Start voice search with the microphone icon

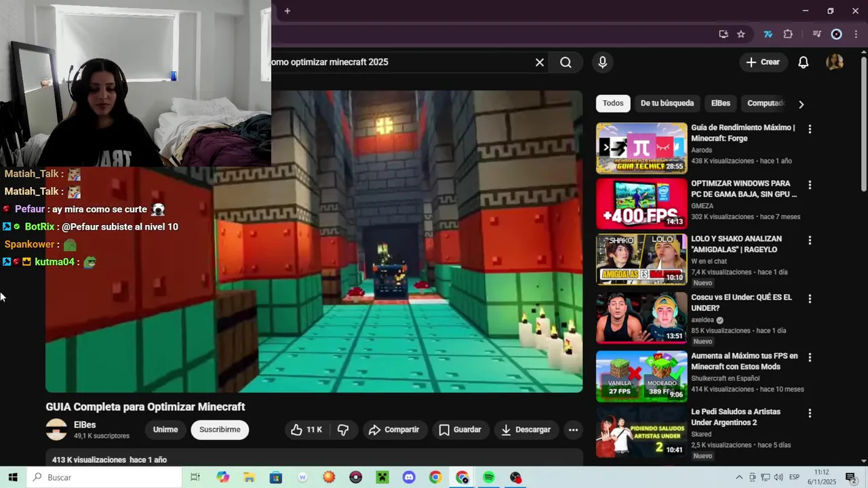pos(603,62)
